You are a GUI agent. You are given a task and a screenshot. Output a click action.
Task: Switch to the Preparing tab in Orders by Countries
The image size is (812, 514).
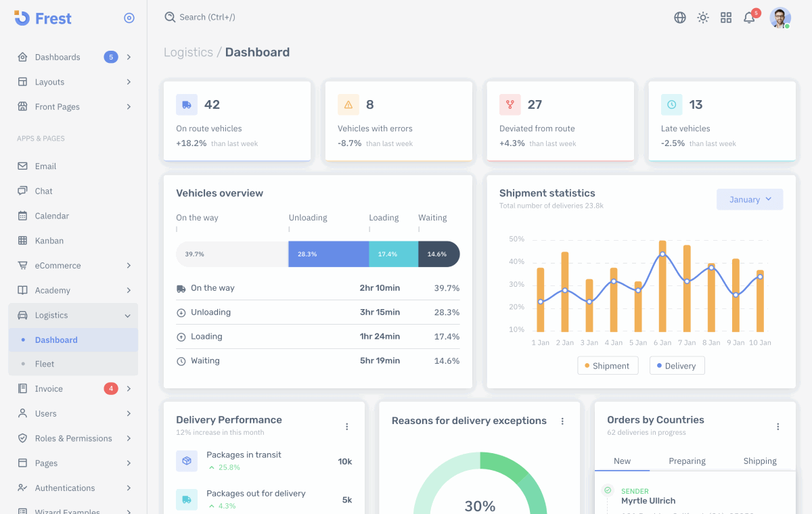687,461
